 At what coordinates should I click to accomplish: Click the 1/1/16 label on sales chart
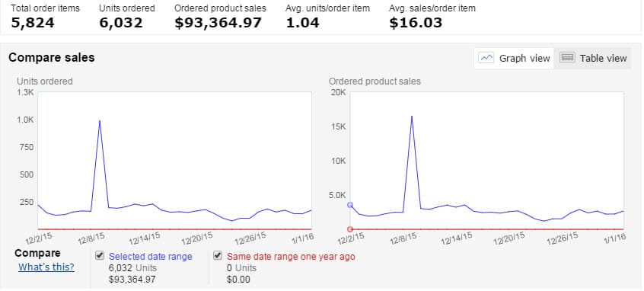(615, 238)
